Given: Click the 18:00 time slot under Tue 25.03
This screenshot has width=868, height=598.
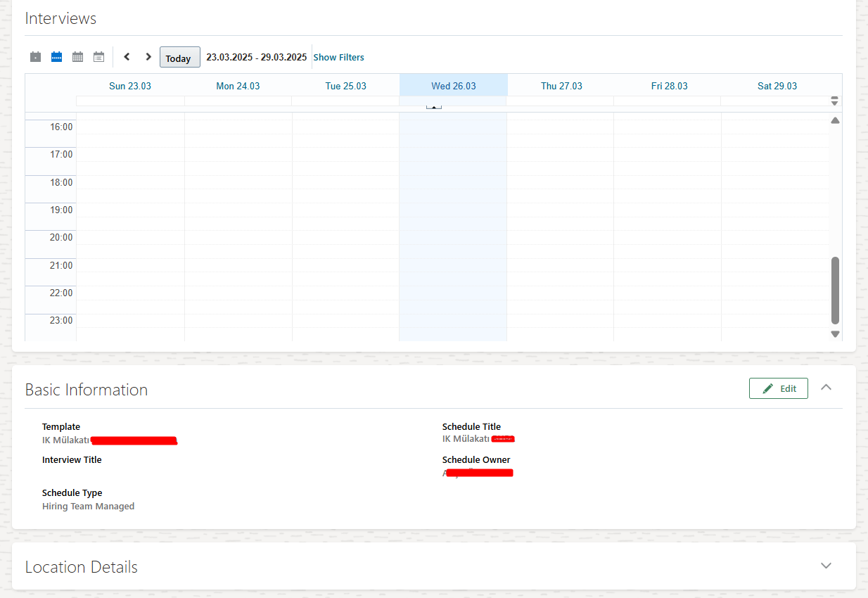Looking at the screenshot, I should (x=345, y=191).
